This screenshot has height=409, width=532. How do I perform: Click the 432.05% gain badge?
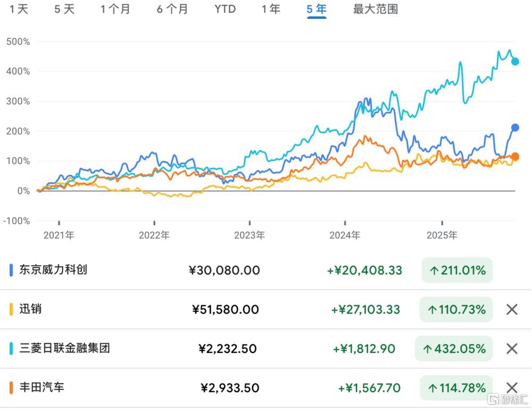click(454, 349)
